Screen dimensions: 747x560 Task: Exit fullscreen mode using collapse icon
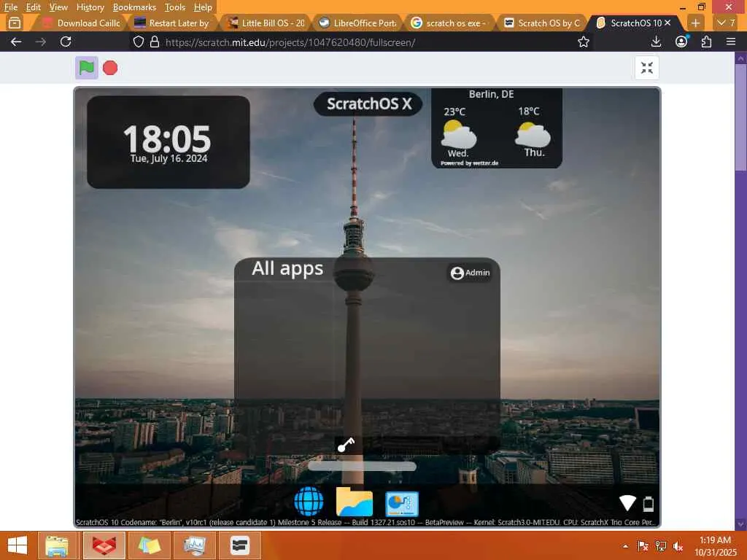(646, 68)
